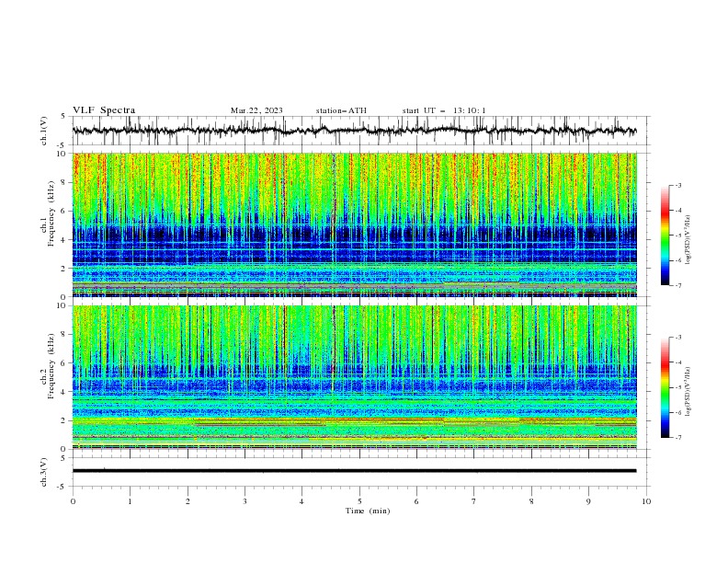Click time axis tick "5" on bottom axis
Image resolution: width=728 pixels, height=563 pixels.
[359, 501]
